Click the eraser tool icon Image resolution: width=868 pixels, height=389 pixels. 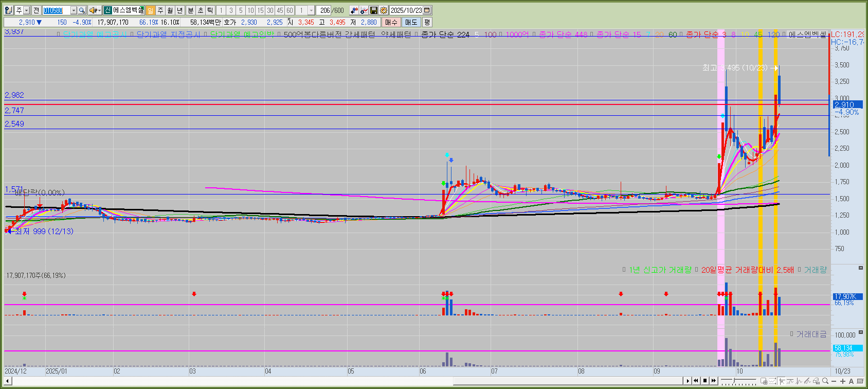[817, 381]
